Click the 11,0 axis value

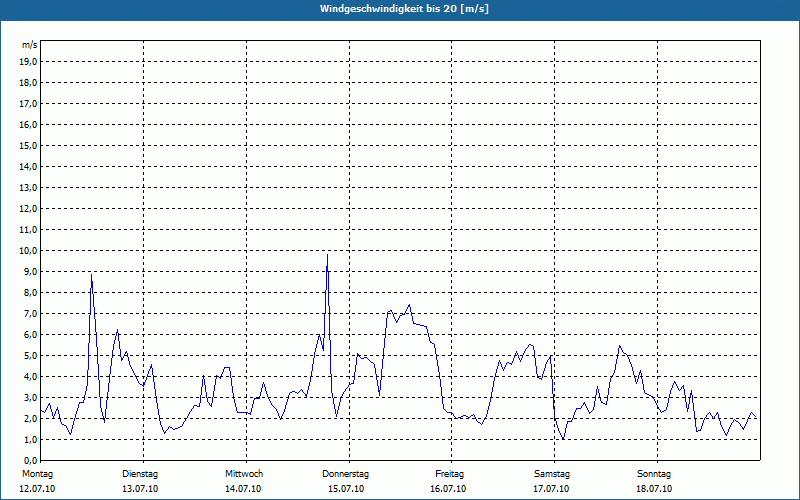tap(29, 230)
